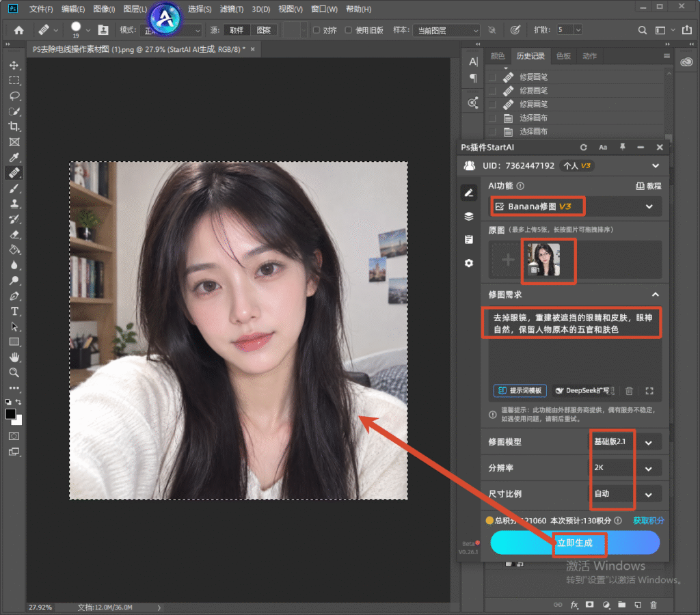Image resolution: width=700 pixels, height=615 pixels.
Task: Swap foreground and background colors
Action: pyautogui.click(x=18, y=402)
